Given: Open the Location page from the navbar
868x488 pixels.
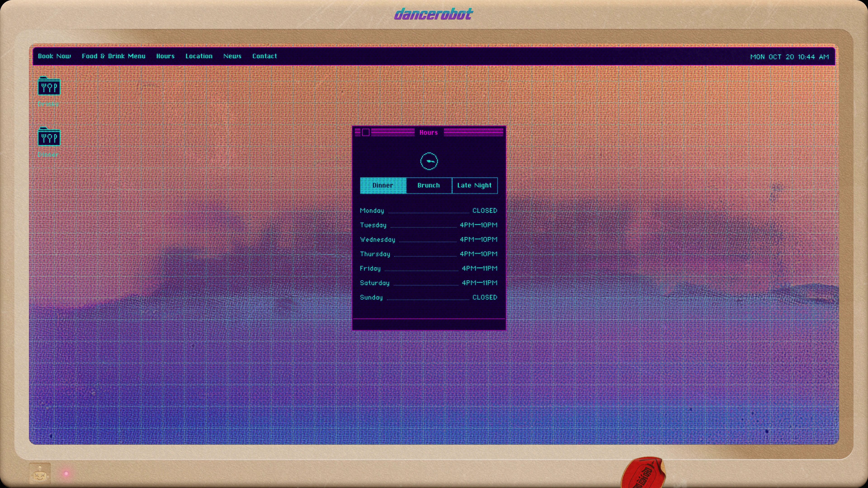Looking at the screenshot, I should tap(199, 56).
